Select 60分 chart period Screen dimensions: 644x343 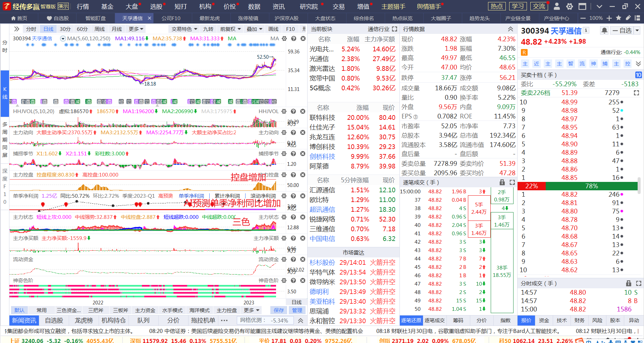pos(82,29)
